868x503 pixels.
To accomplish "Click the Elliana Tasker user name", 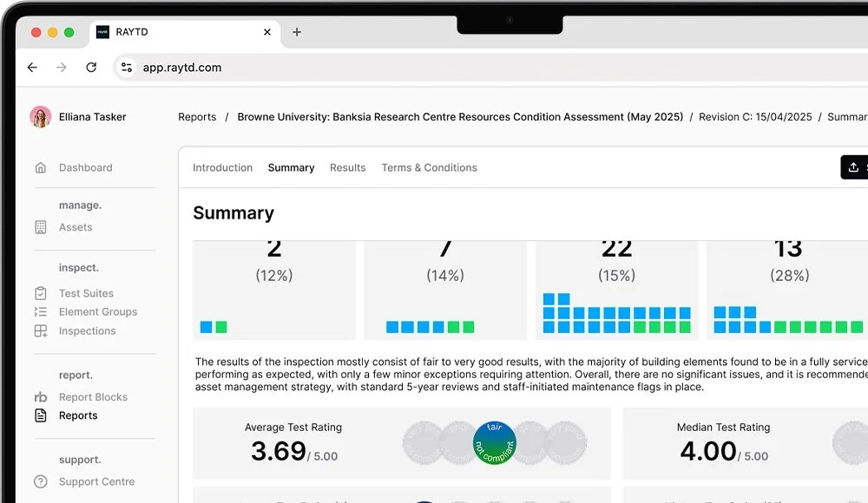I will point(93,117).
